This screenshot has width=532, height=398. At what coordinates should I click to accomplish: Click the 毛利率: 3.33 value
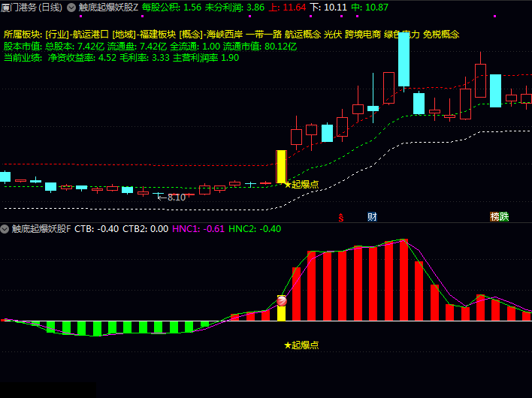click(x=144, y=58)
